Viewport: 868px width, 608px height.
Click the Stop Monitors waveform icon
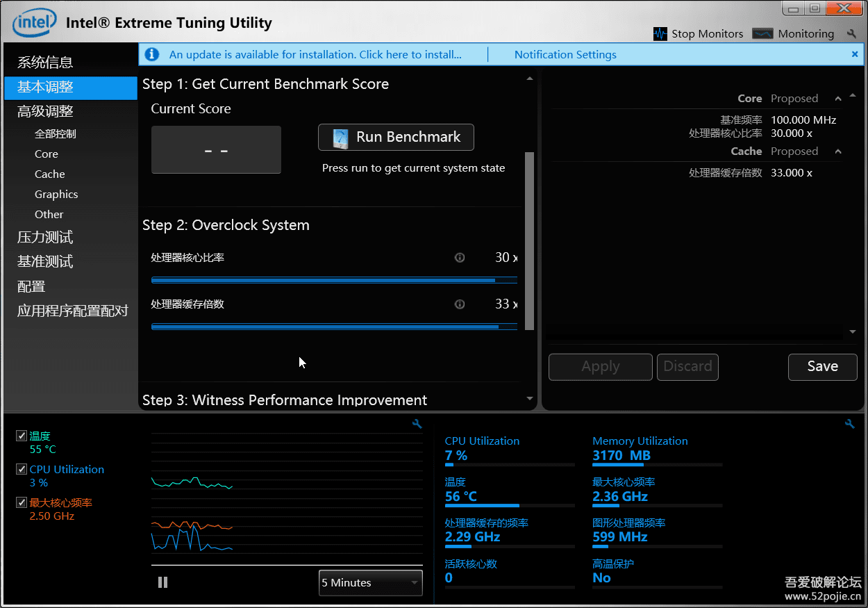click(x=660, y=33)
